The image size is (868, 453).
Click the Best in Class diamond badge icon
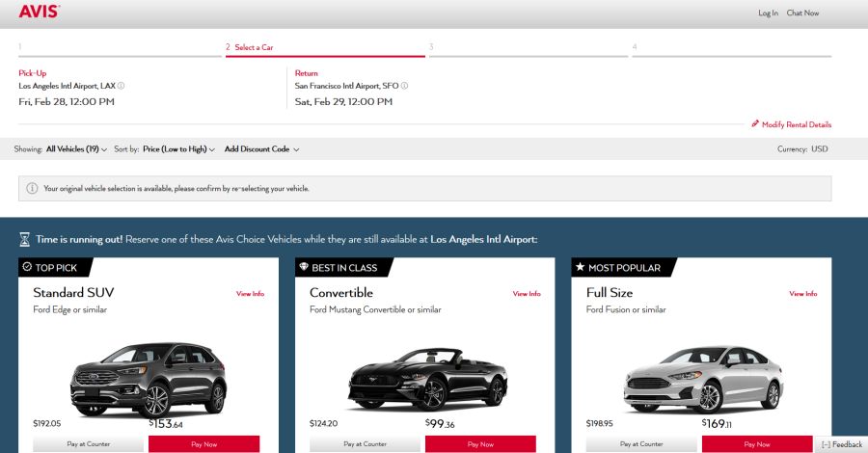tap(304, 267)
